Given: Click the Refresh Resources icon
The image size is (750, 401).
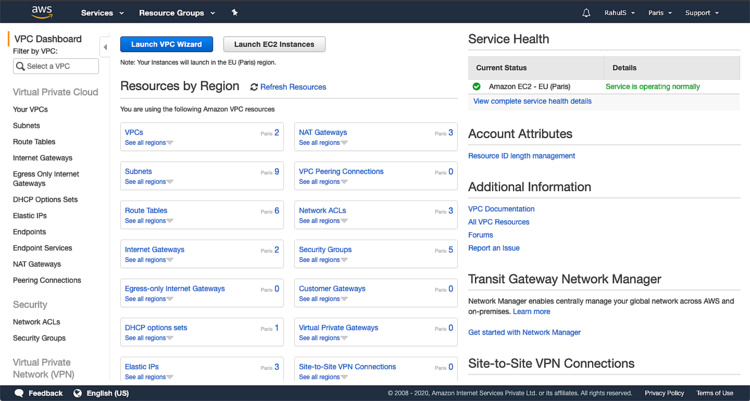Looking at the screenshot, I should pyautogui.click(x=254, y=87).
